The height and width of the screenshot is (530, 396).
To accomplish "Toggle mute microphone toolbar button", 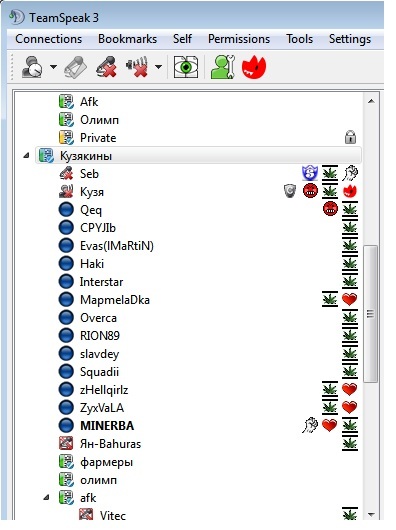I will point(106,67).
